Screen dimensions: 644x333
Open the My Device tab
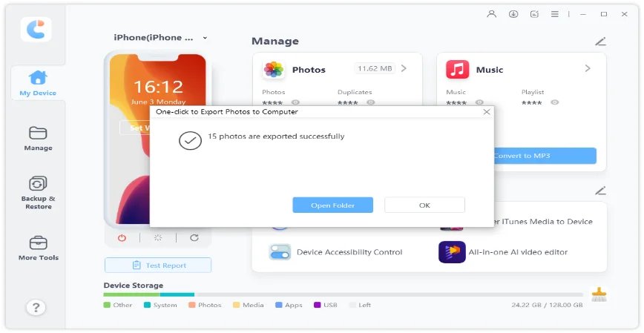click(x=38, y=83)
